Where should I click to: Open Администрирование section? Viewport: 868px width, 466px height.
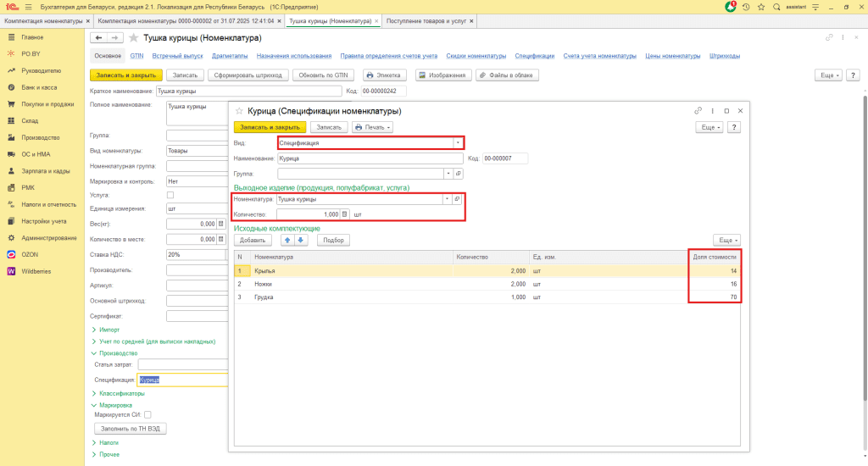click(48, 238)
